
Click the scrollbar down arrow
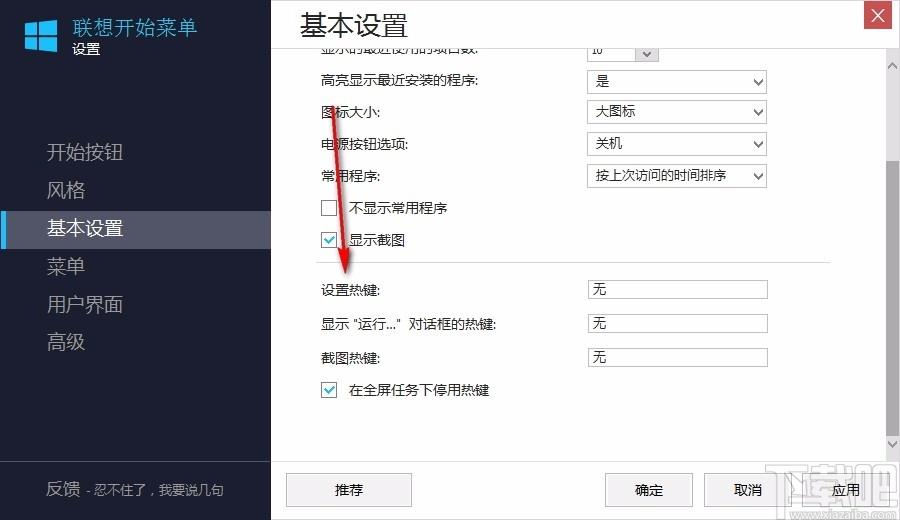(x=893, y=444)
